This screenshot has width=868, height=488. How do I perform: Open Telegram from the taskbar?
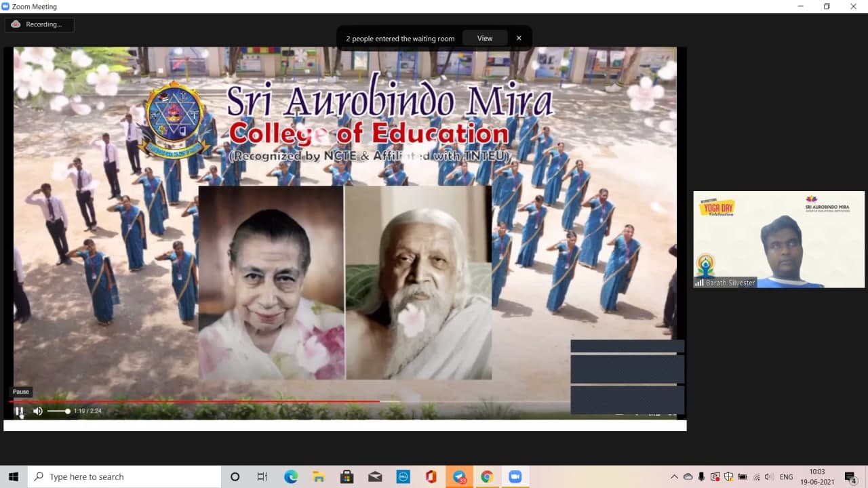point(459,477)
